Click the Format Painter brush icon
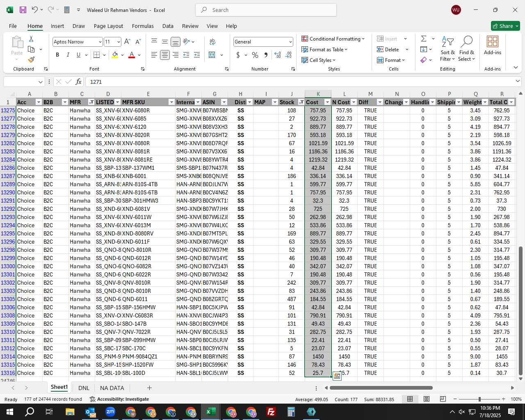525x420 pixels. tap(31, 59)
